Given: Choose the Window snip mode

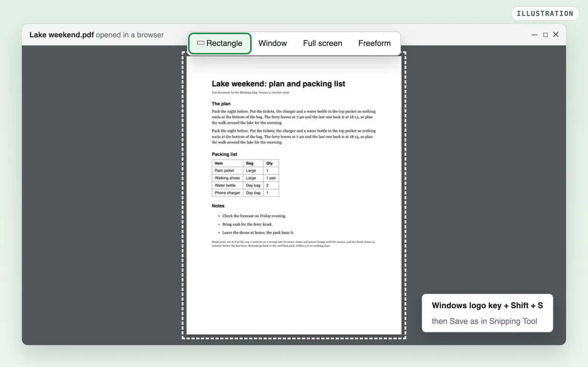Looking at the screenshot, I should pos(272,43).
